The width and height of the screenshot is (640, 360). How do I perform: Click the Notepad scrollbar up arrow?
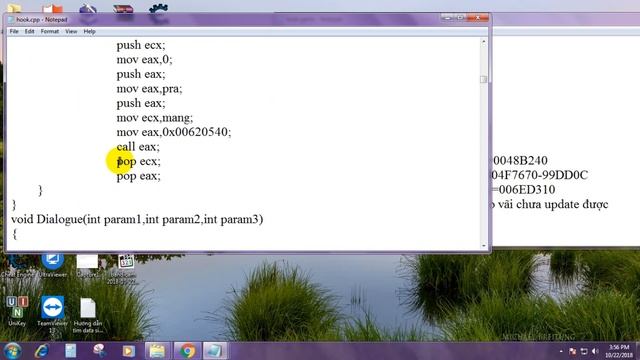click(x=484, y=42)
